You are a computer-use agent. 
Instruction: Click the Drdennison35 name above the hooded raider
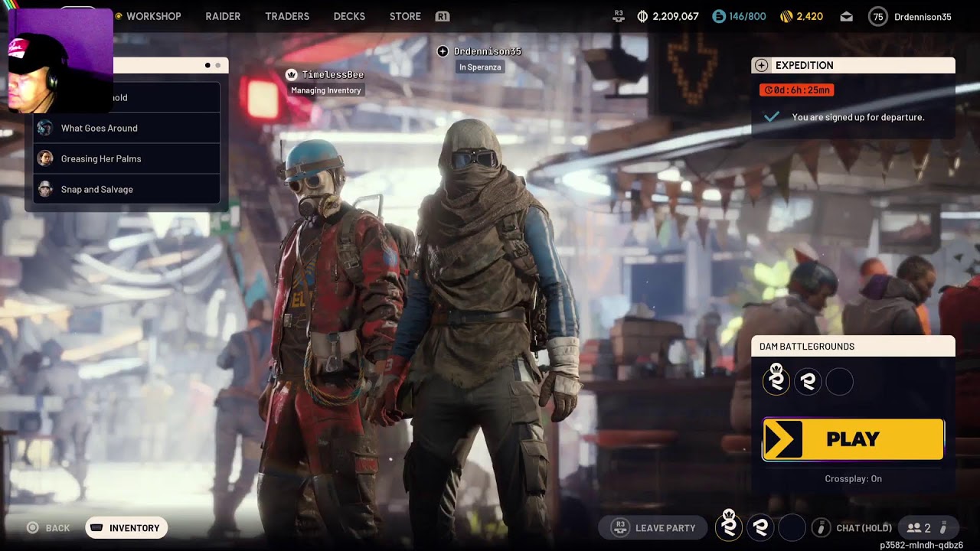(x=488, y=51)
